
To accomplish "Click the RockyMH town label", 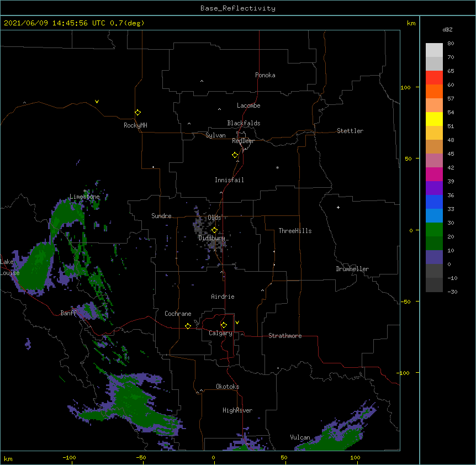I will pos(135,125).
